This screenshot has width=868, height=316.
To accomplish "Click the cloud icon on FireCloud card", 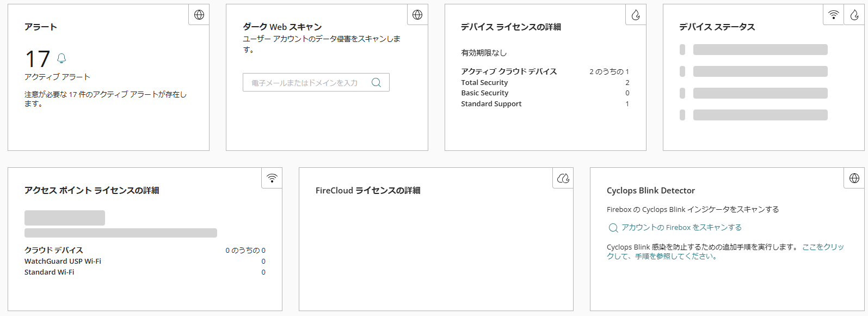I will click(563, 178).
